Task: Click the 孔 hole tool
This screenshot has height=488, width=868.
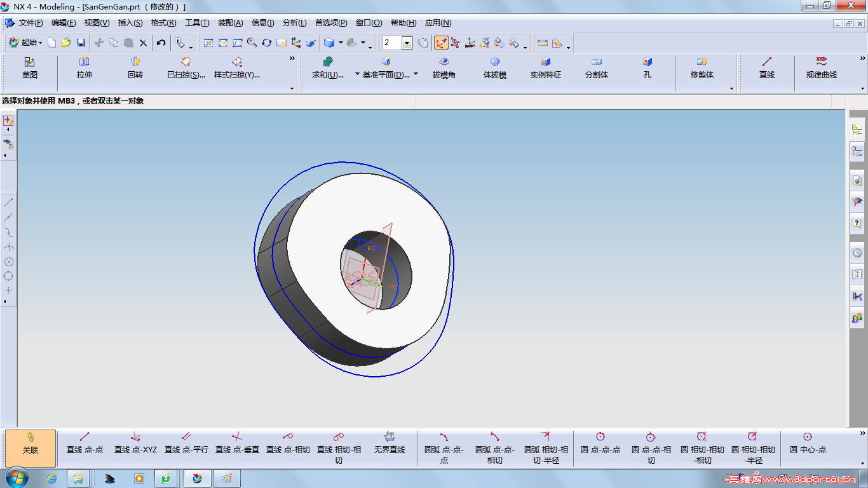Action: [648, 69]
